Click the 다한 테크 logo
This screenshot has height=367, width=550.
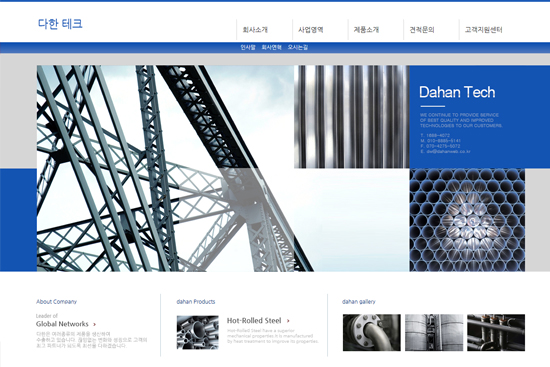point(60,24)
